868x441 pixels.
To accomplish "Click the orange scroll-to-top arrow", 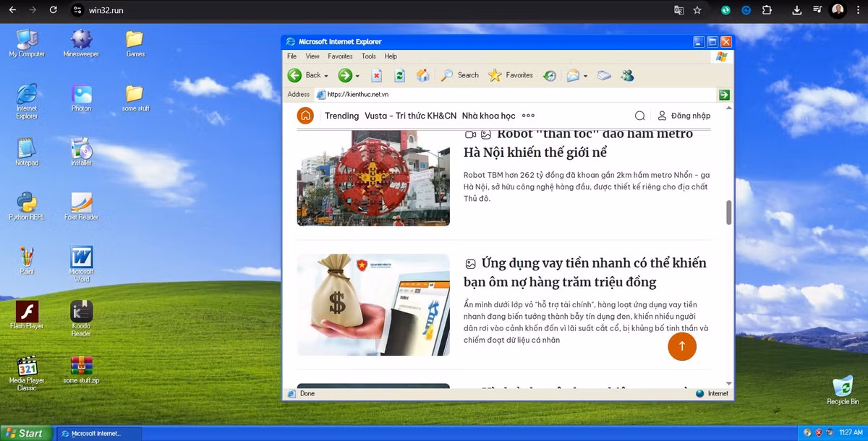I will click(682, 346).
